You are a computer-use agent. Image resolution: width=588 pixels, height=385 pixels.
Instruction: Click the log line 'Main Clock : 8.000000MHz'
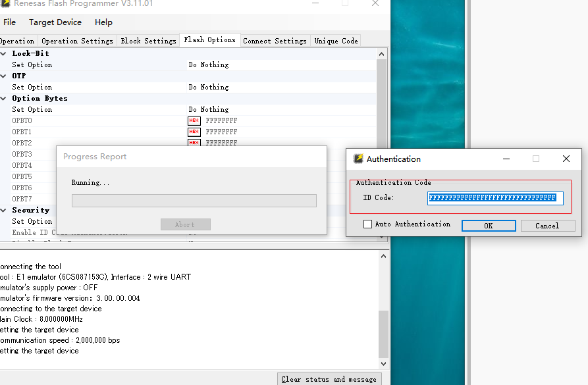tap(41, 319)
